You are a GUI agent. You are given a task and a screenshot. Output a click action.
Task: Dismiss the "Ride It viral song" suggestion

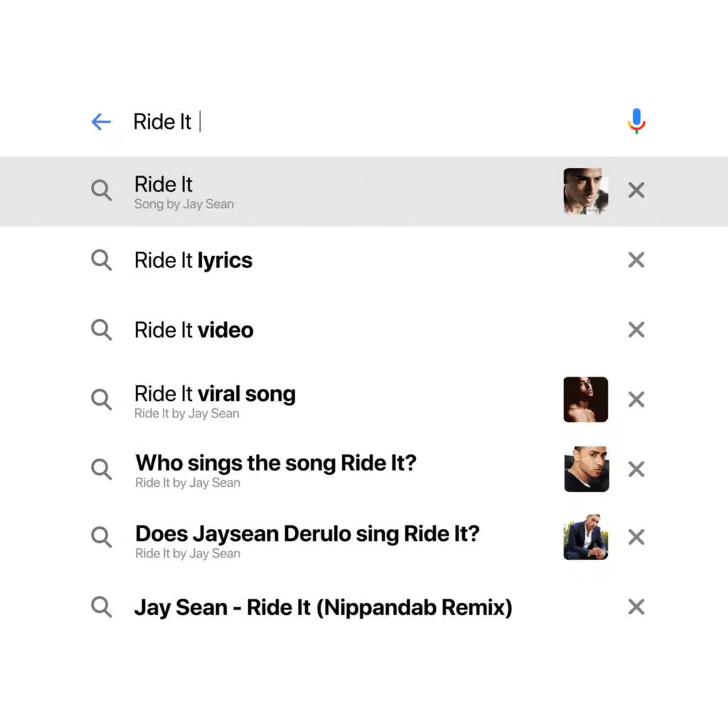pos(636,400)
